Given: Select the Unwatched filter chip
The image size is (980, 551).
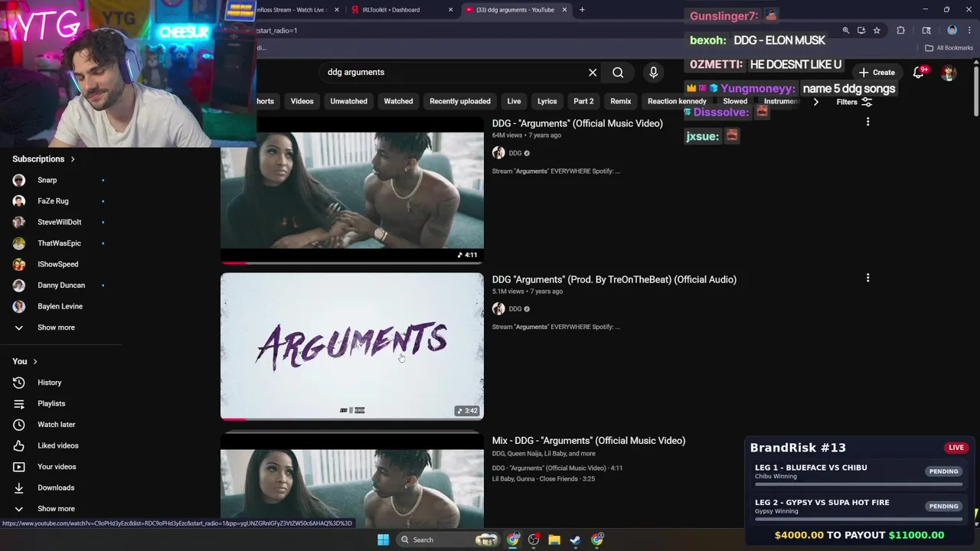Looking at the screenshot, I should point(348,101).
